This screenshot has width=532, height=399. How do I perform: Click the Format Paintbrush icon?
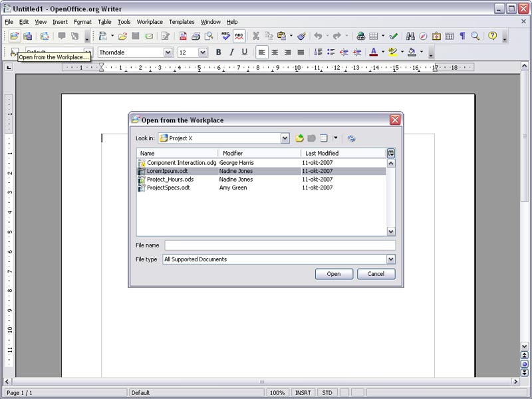302,36
